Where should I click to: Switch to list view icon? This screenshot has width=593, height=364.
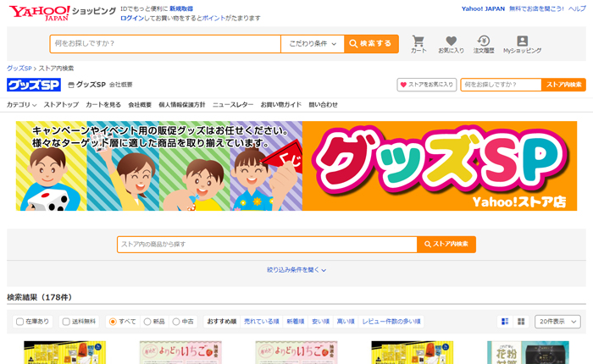[x=506, y=322]
